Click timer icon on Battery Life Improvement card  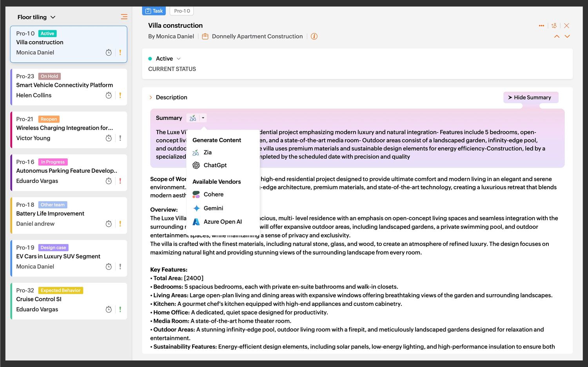click(109, 224)
